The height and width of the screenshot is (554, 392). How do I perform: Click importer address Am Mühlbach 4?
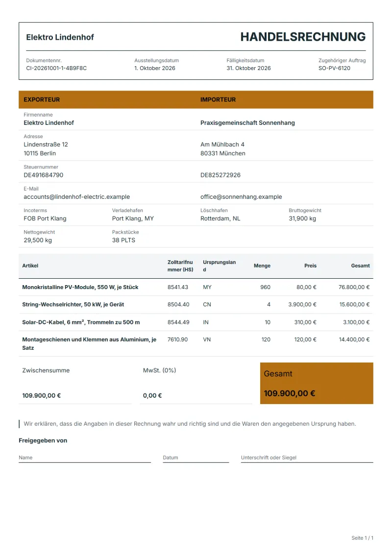click(x=222, y=145)
